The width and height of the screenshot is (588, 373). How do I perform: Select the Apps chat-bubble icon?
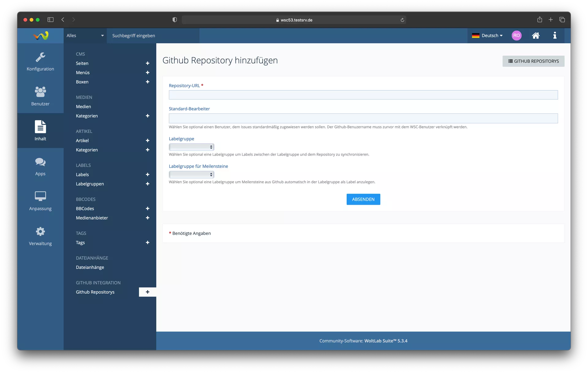click(x=40, y=166)
